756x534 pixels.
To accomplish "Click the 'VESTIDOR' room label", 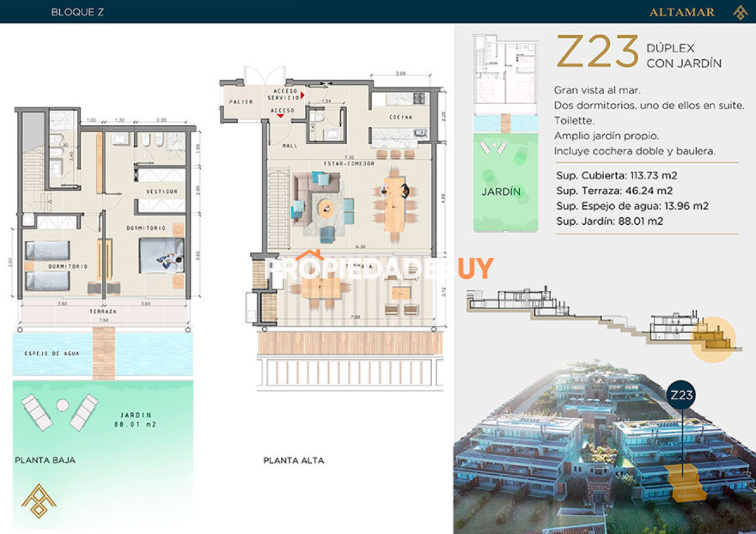I will [x=162, y=191].
